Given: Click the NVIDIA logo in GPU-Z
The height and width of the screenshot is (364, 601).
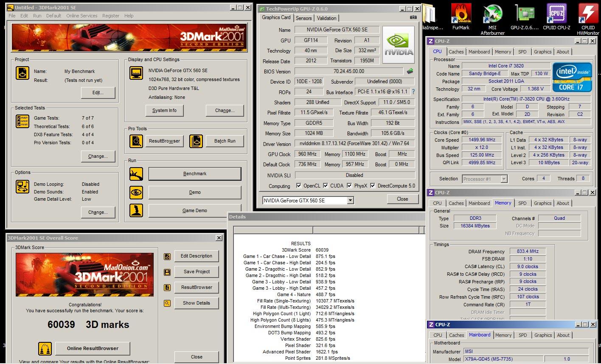Looking at the screenshot, I should point(399,45).
